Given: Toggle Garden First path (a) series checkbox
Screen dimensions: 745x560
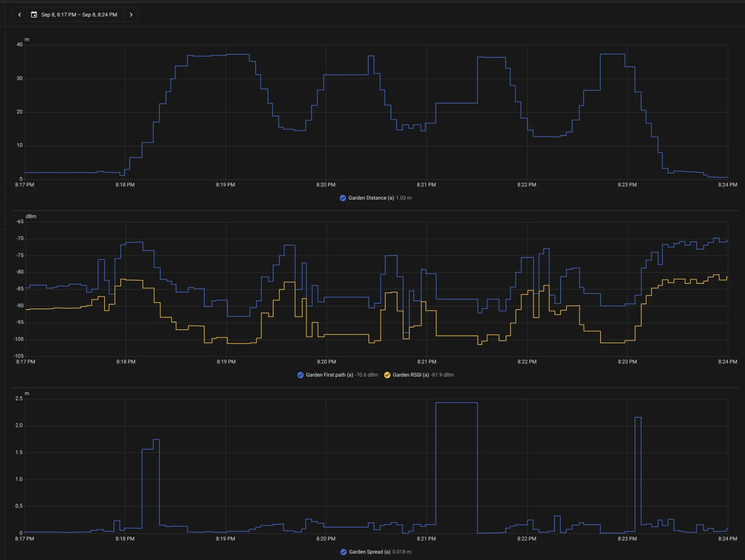Looking at the screenshot, I should pos(300,375).
